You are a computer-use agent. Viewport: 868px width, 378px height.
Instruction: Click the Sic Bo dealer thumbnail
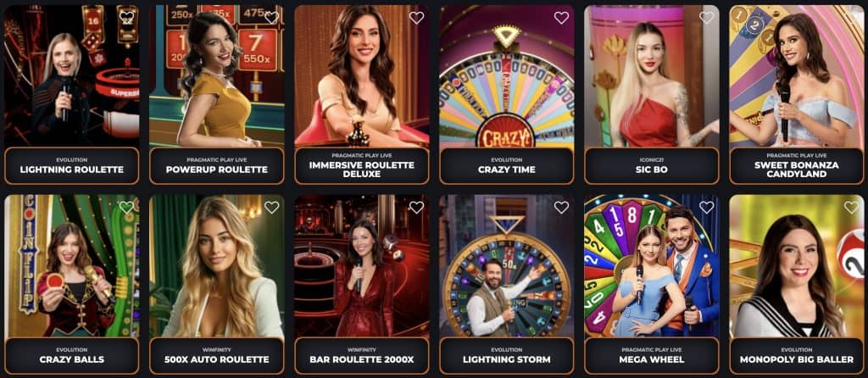click(652, 75)
